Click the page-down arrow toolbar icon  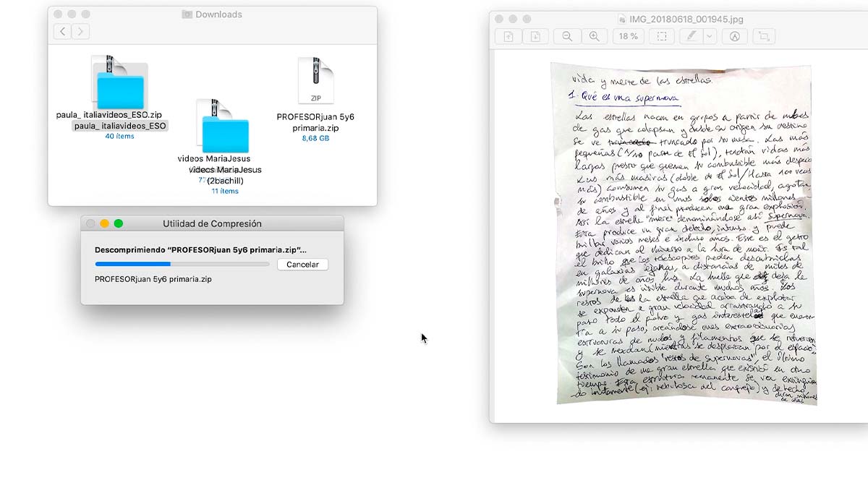point(535,36)
